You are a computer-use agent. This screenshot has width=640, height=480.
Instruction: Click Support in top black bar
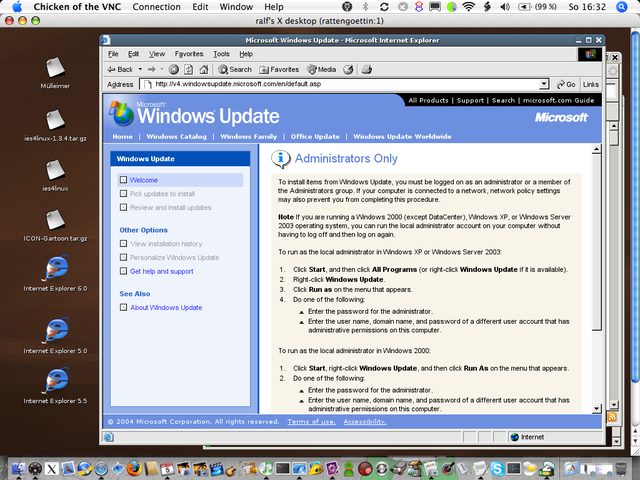click(x=470, y=100)
